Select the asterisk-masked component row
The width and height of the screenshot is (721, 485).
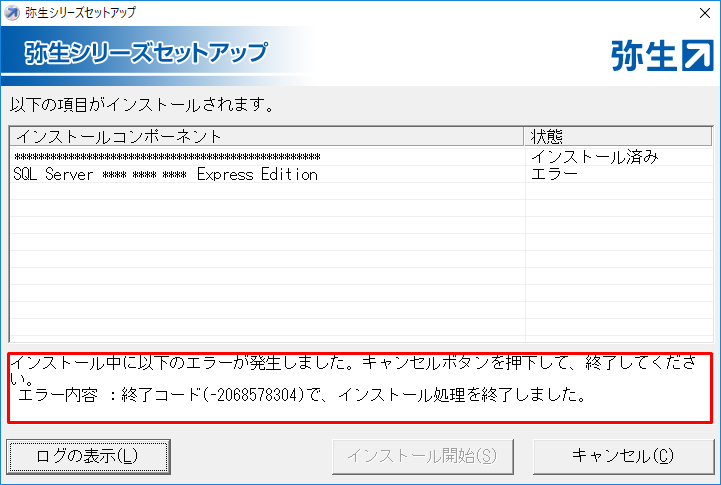coord(361,157)
